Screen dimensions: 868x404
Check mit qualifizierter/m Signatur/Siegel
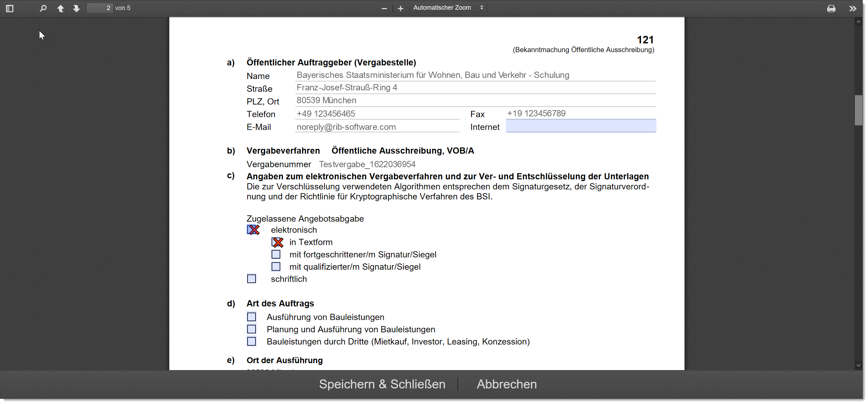276,267
